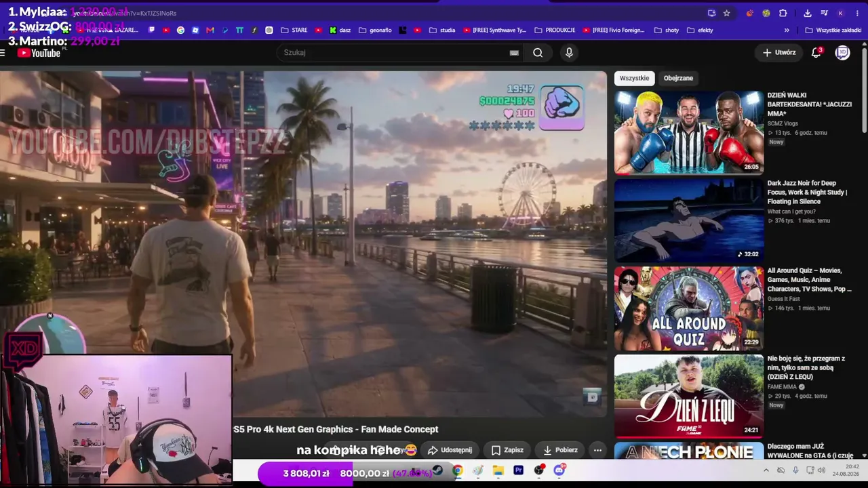This screenshot has height=488, width=868.
Task: Open the on-screen keyboard in search box
Action: (514, 53)
